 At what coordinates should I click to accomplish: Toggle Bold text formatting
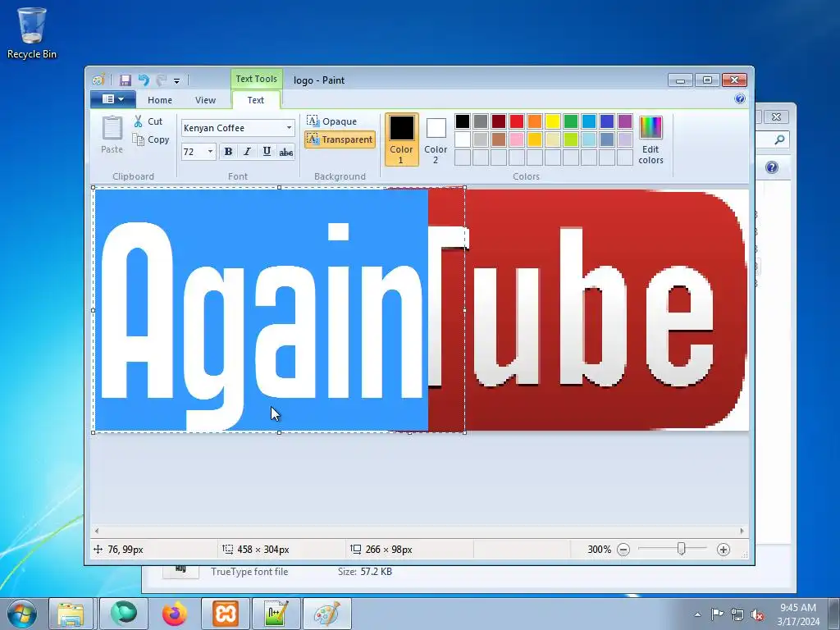coord(228,152)
